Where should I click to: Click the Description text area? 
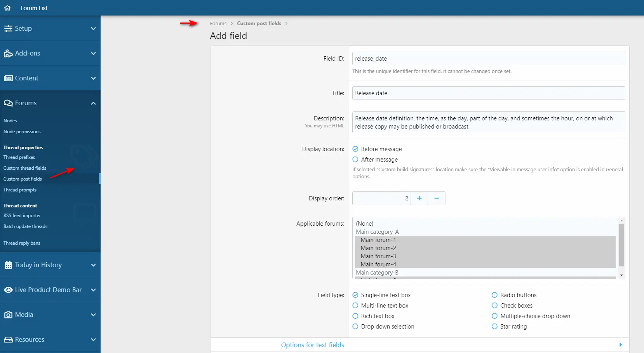489,122
